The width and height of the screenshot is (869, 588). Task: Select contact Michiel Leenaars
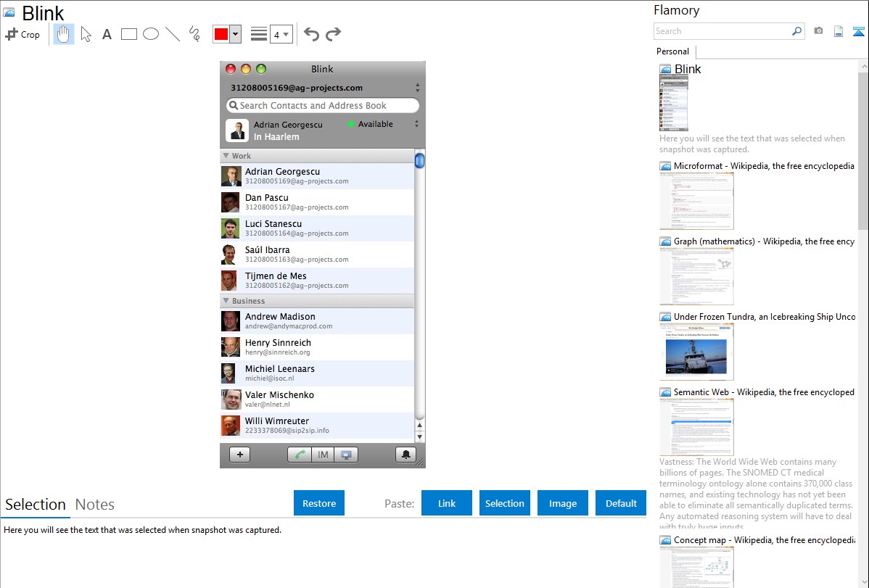[317, 373]
